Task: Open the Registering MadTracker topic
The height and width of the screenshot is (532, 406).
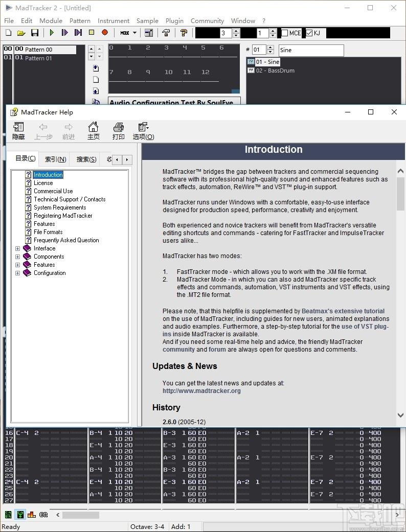Action: click(x=63, y=216)
